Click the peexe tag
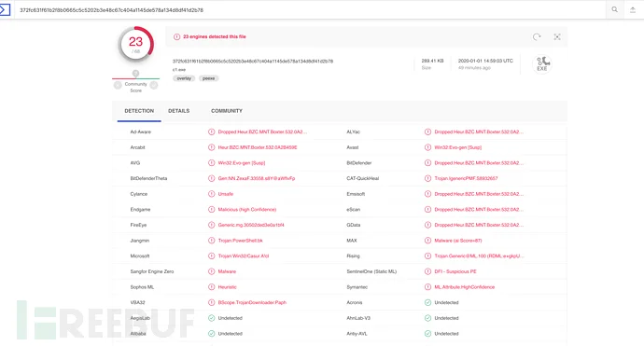Screen dimensions: 644x346 click(209, 78)
